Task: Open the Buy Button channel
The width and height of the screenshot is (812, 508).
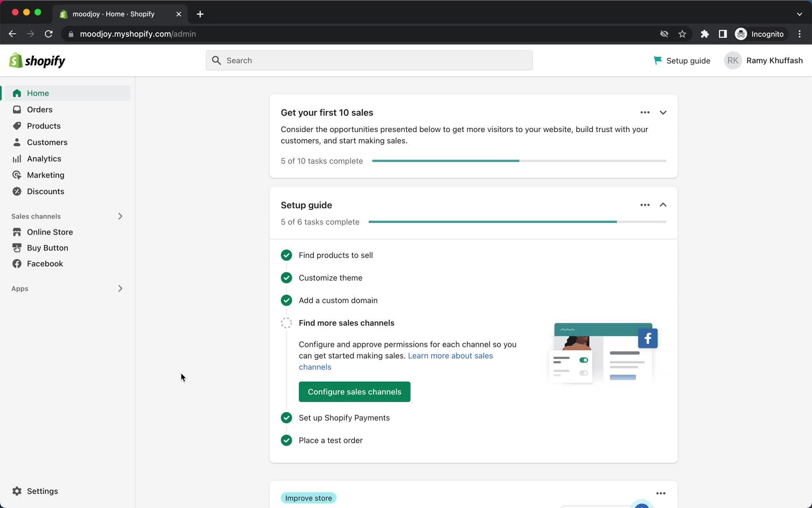Action: tap(47, 248)
